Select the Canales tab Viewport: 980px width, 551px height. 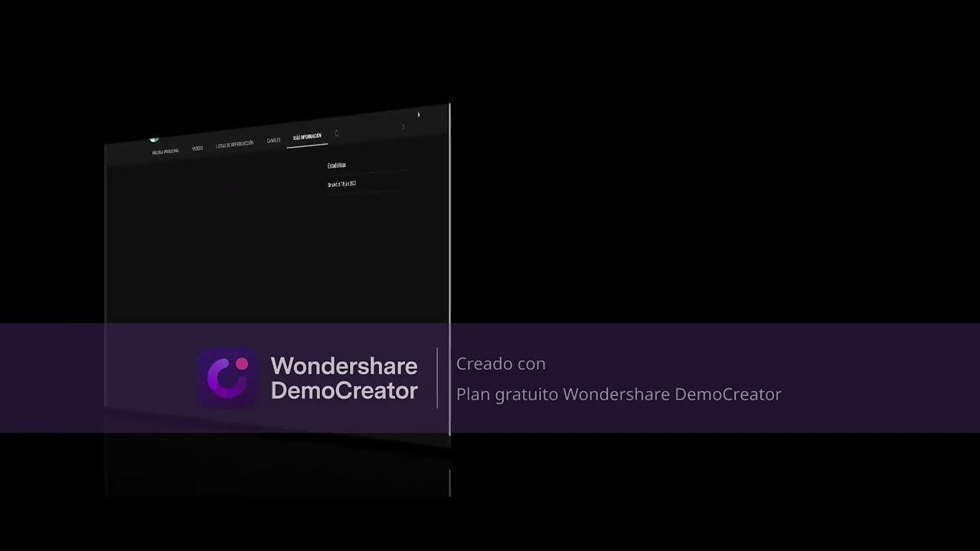[x=273, y=140]
